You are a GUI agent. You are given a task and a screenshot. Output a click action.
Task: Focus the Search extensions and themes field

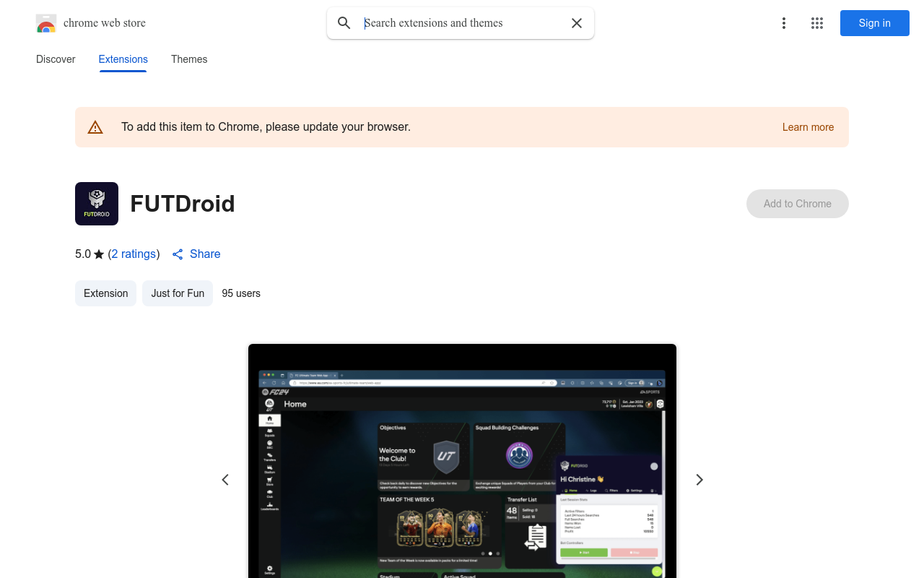(462, 23)
